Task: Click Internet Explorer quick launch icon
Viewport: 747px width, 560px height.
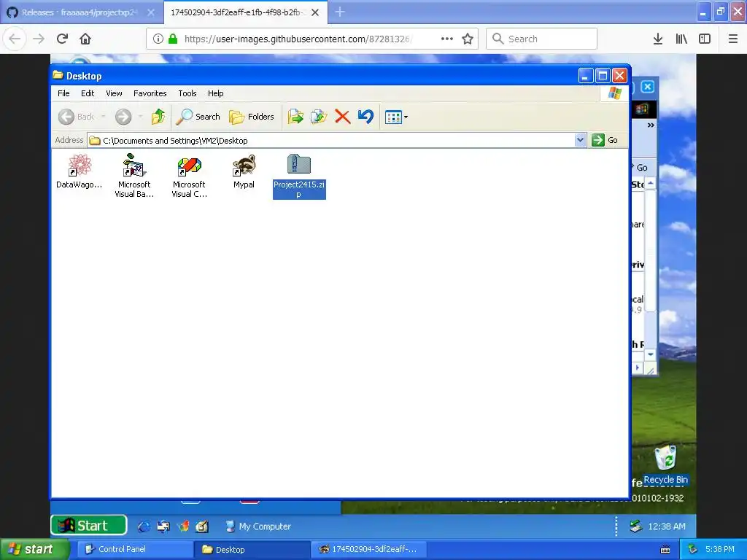Action: pyautogui.click(x=144, y=526)
